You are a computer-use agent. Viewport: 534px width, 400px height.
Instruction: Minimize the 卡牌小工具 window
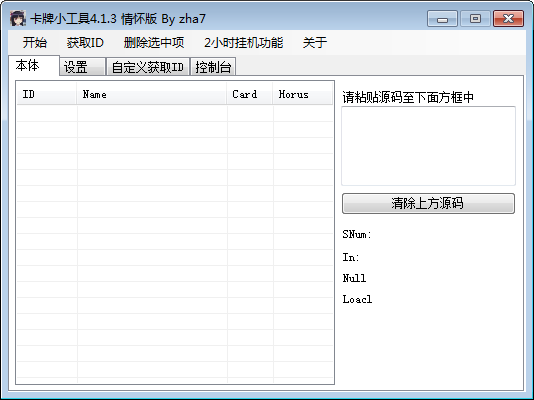(442, 18)
